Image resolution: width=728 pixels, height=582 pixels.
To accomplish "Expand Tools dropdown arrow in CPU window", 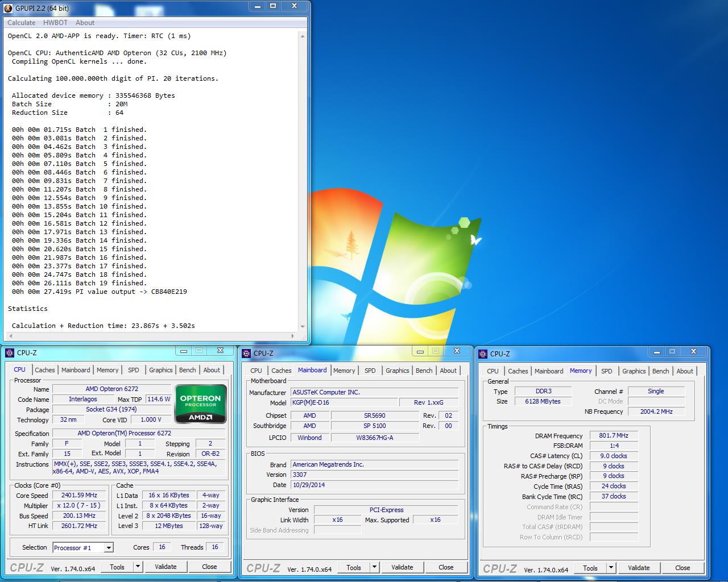I will click(x=138, y=567).
